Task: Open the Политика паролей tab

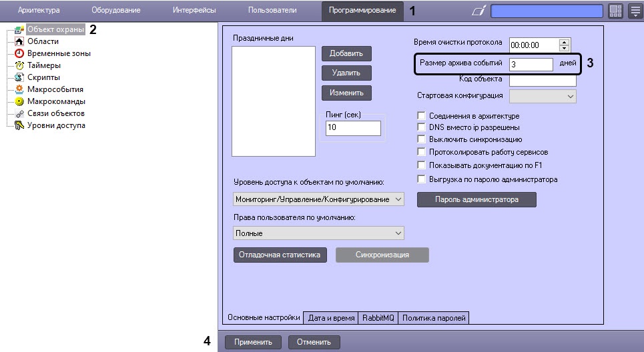Action: pyautogui.click(x=434, y=318)
